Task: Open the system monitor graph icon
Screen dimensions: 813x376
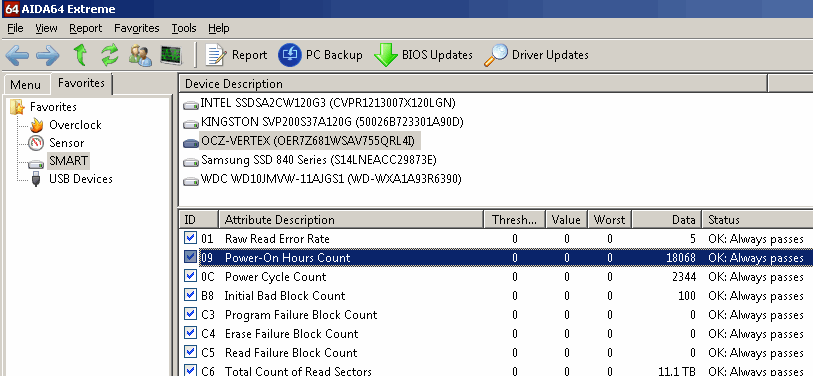Action: pos(171,55)
